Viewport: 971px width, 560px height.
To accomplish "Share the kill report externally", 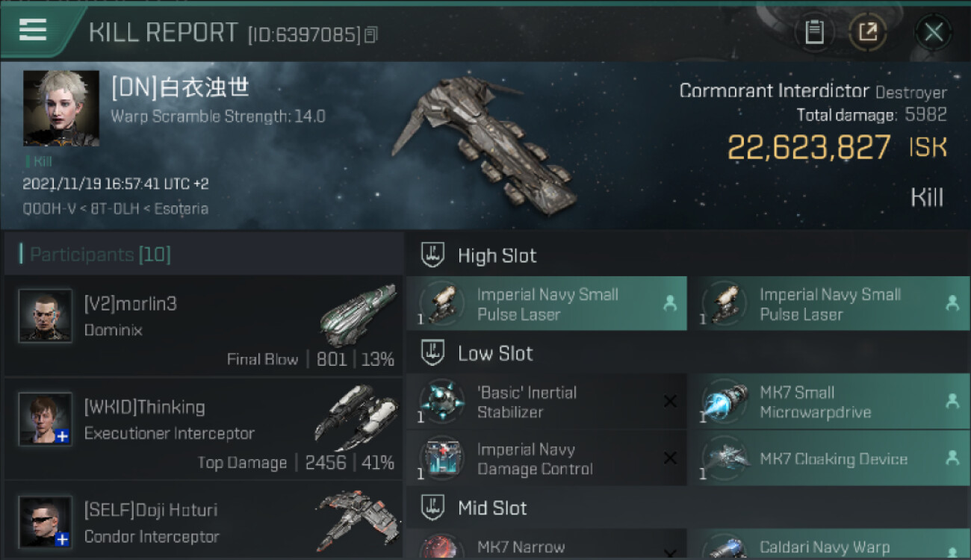I will coord(868,32).
